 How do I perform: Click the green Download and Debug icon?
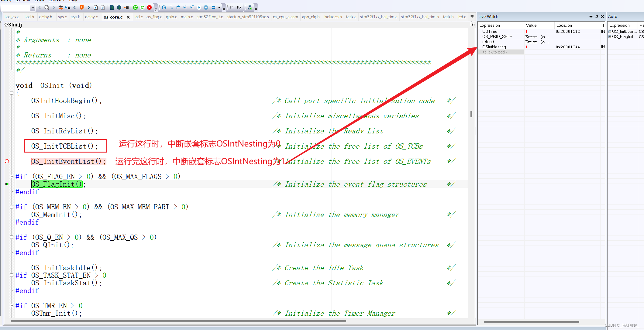tap(136, 7)
